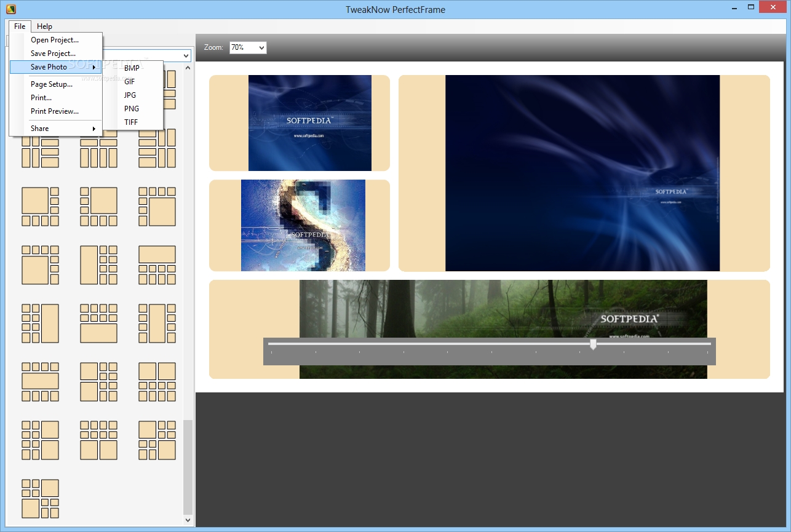Pick layout with wide middle bar between two small-square rows
The image size is (791, 532).
(x=41, y=382)
